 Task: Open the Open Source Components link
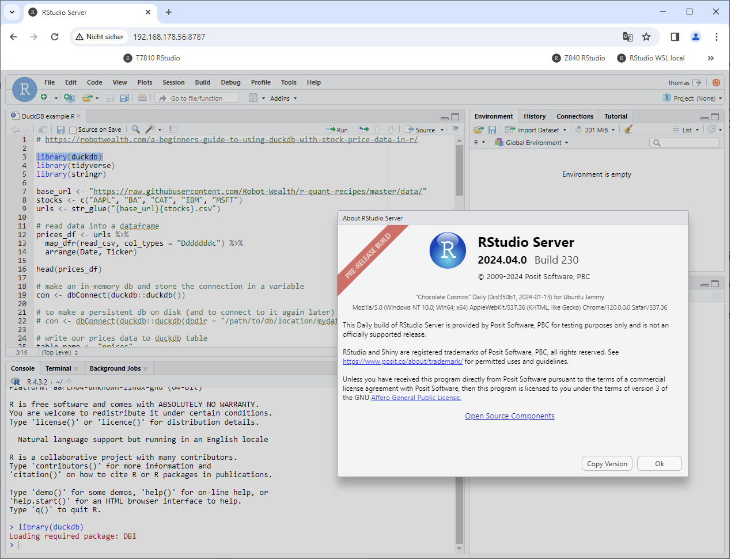click(509, 416)
